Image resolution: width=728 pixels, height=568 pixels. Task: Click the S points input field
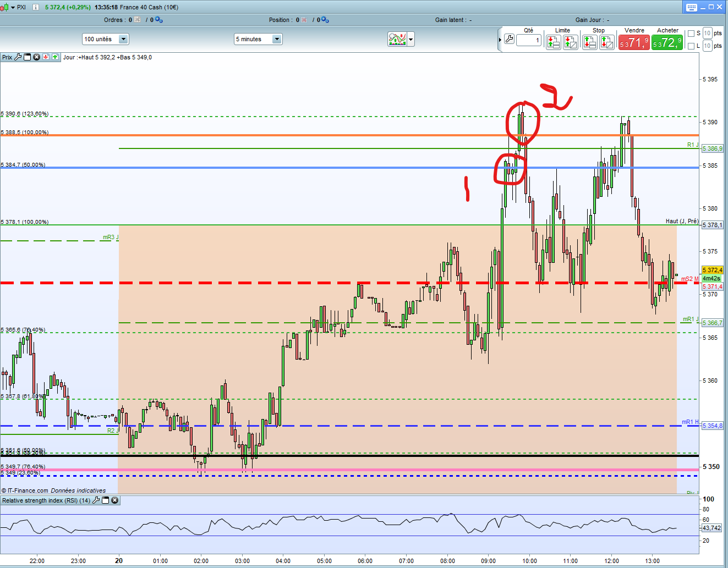707,34
